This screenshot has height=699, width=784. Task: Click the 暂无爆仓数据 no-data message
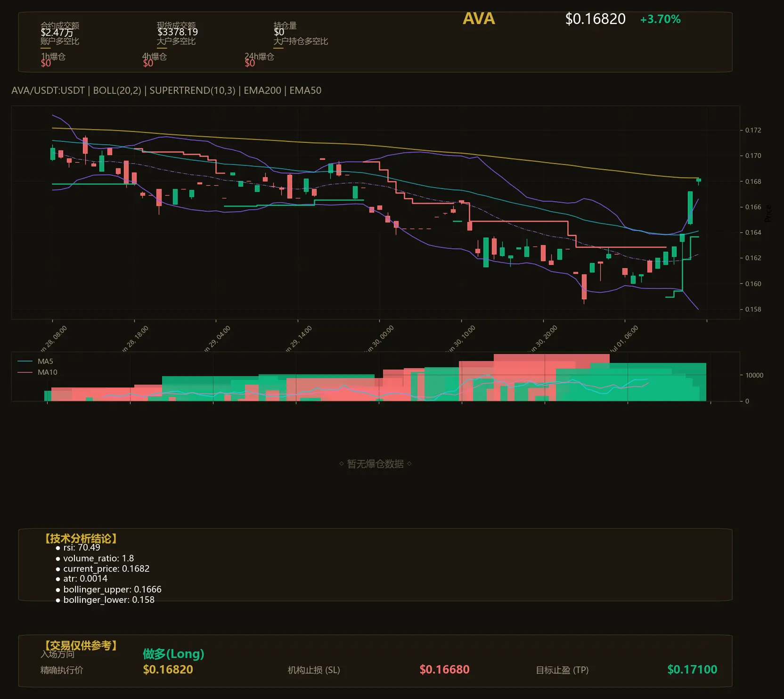376,464
